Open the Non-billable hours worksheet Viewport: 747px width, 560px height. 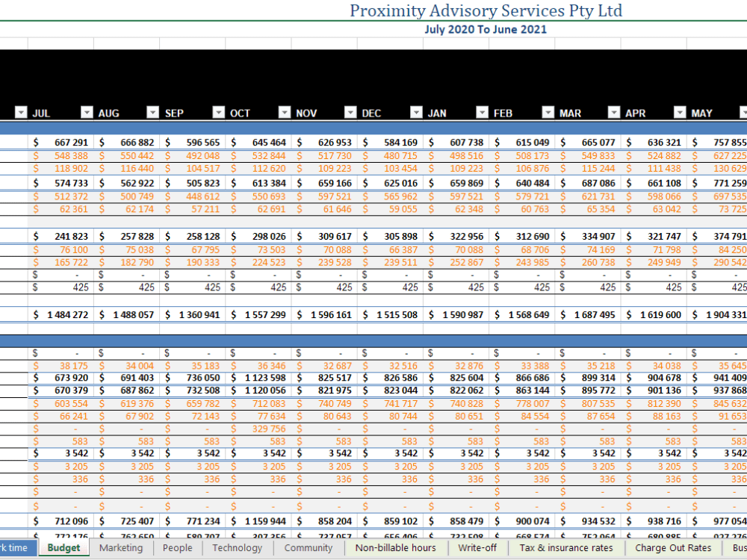click(x=395, y=547)
